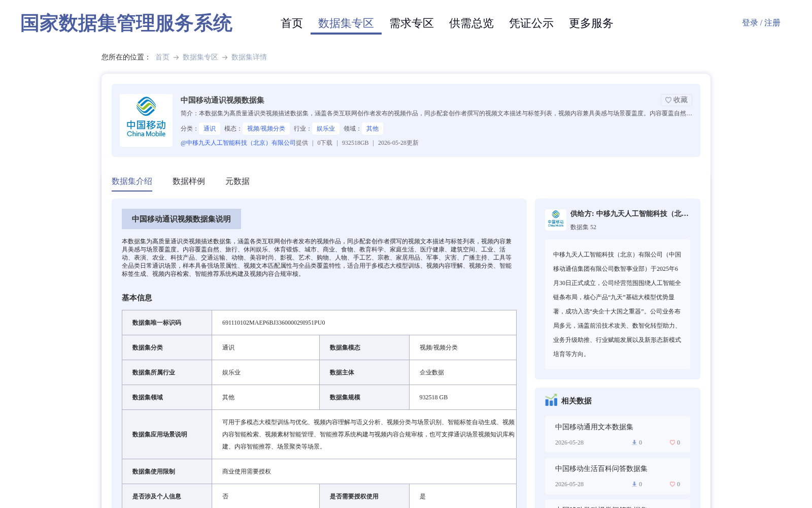
Task: Open 更多服务 navigation item
Action: (x=591, y=23)
